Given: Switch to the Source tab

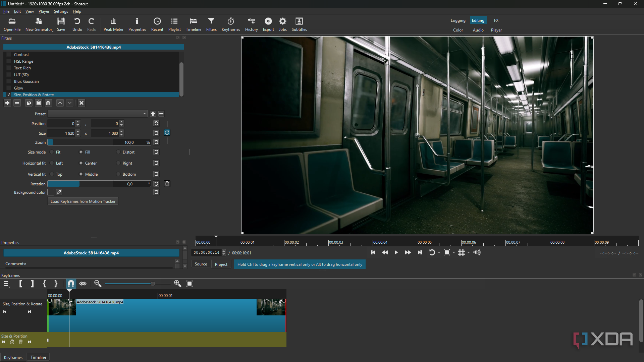Looking at the screenshot, I should tap(201, 264).
